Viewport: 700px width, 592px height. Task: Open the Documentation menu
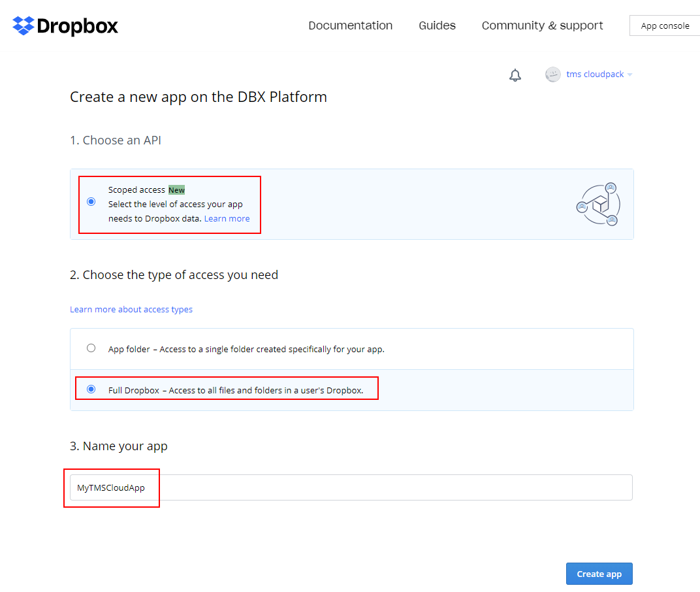[351, 25]
